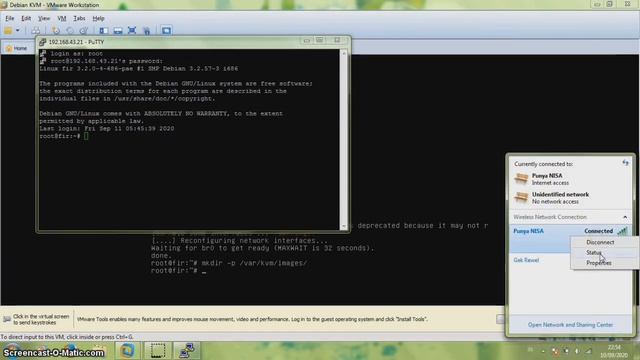The image size is (640, 360).
Task: Open the Edit menu in VMware Workstation
Action: pyautogui.click(x=26, y=18)
